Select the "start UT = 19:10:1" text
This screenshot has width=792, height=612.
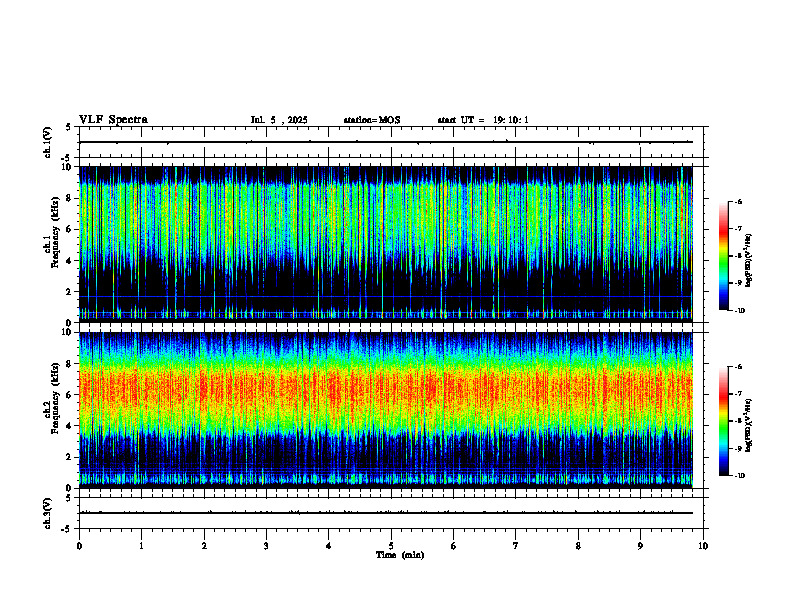pos(483,120)
